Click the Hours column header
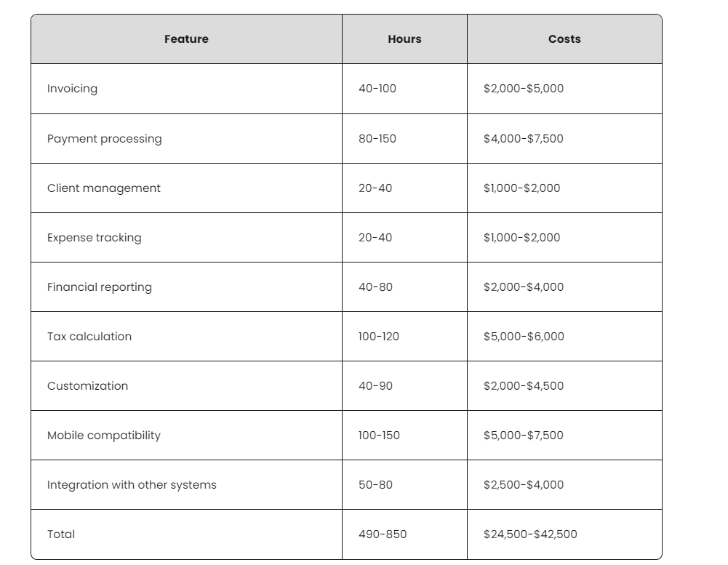This screenshot has width=728, height=565. point(404,39)
